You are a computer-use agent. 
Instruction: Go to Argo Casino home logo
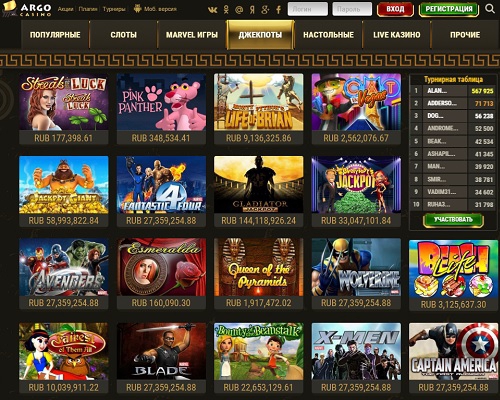coord(27,9)
